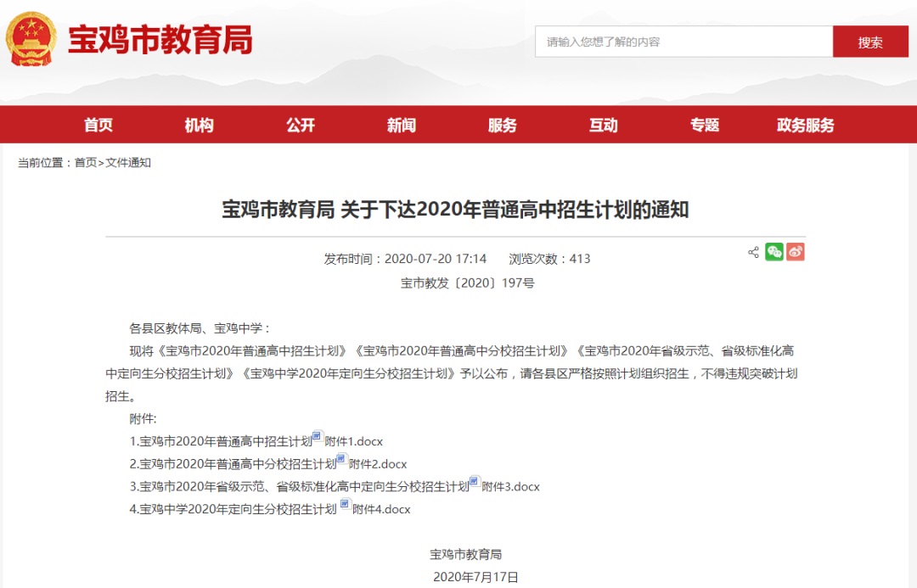Click the share icon
917x588 pixels.
753,252
